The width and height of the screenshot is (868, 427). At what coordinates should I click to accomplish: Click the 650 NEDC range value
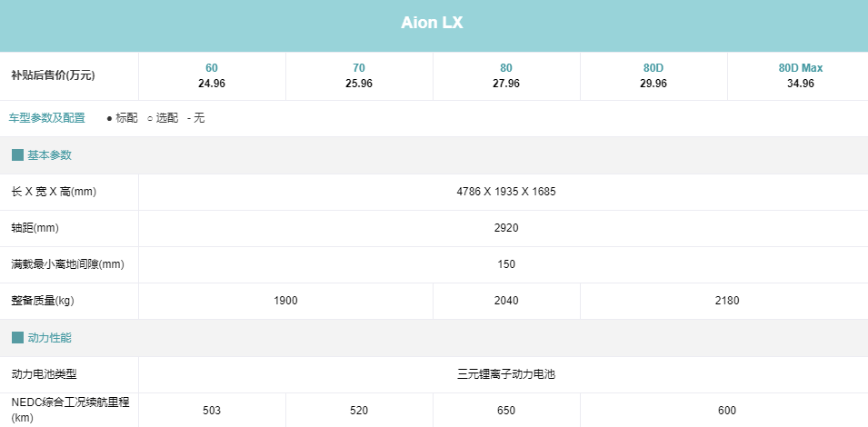click(506, 411)
